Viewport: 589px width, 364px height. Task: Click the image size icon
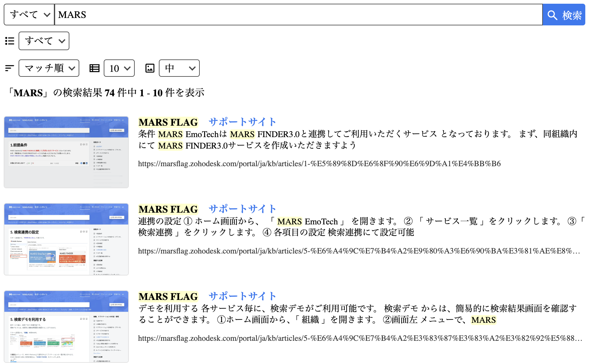[150, 68]
